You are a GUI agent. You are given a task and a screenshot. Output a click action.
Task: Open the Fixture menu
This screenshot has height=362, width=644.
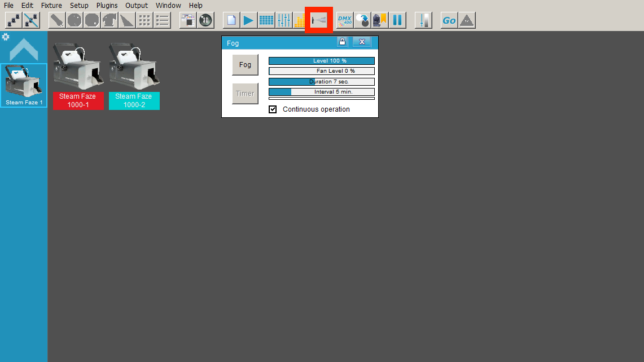(x=51, y=5)
